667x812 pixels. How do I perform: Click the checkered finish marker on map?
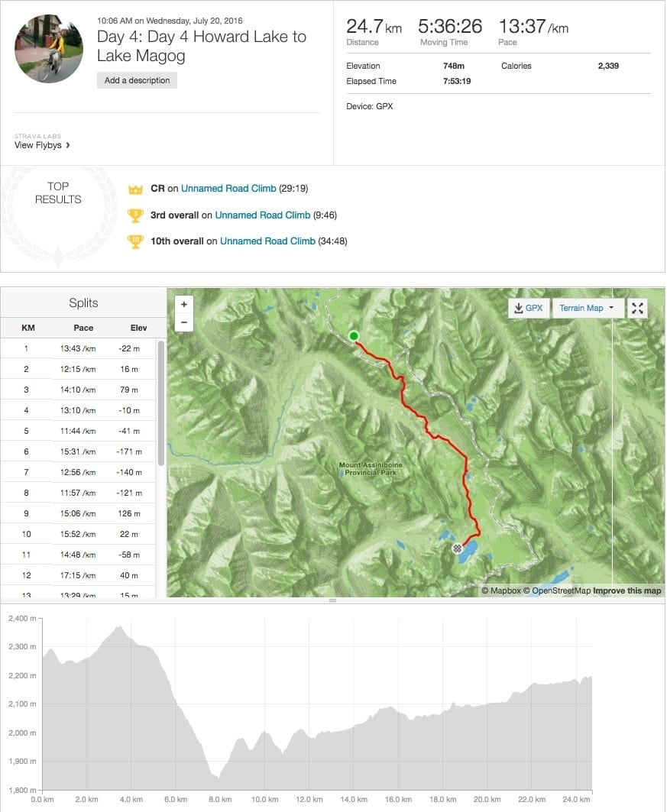(x=457, y=548)
